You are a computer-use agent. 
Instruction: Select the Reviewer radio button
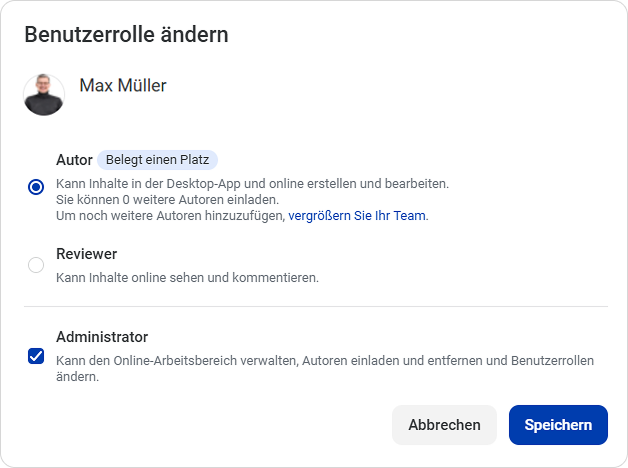(36, 265)
